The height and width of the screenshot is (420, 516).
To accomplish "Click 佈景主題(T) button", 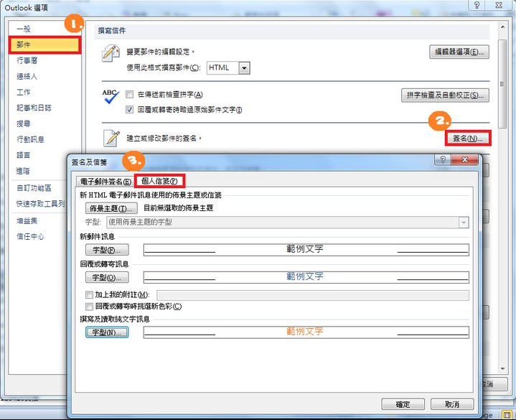I will point(111,208).
